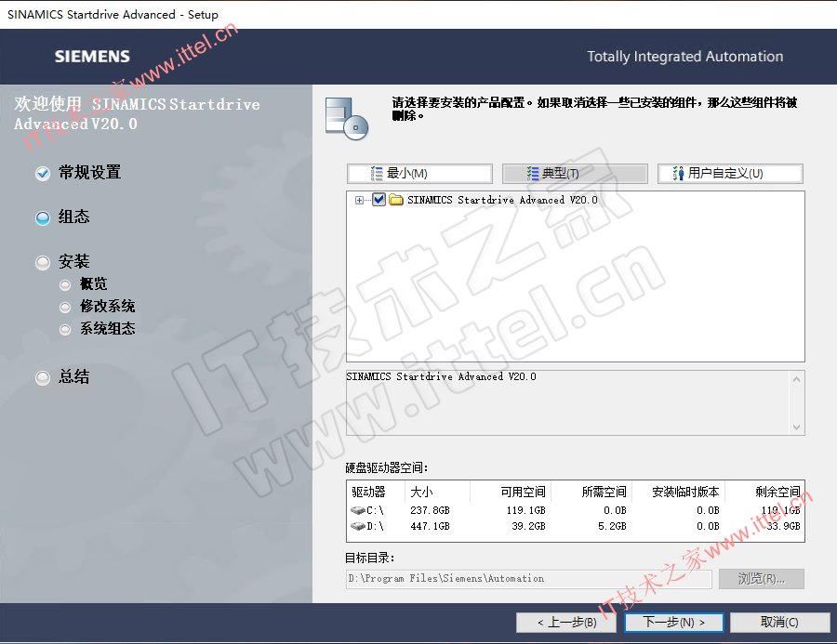Click the C:\ row 所需空间 value 0.0B
Viewport: 837px width, 644px height.
[x=615, y=510]
